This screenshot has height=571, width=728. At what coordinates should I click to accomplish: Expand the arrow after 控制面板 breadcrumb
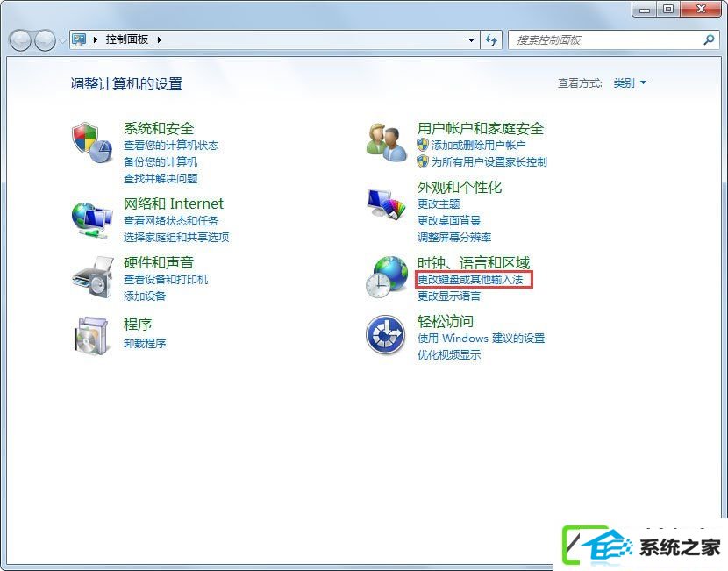tap(160, 40)
